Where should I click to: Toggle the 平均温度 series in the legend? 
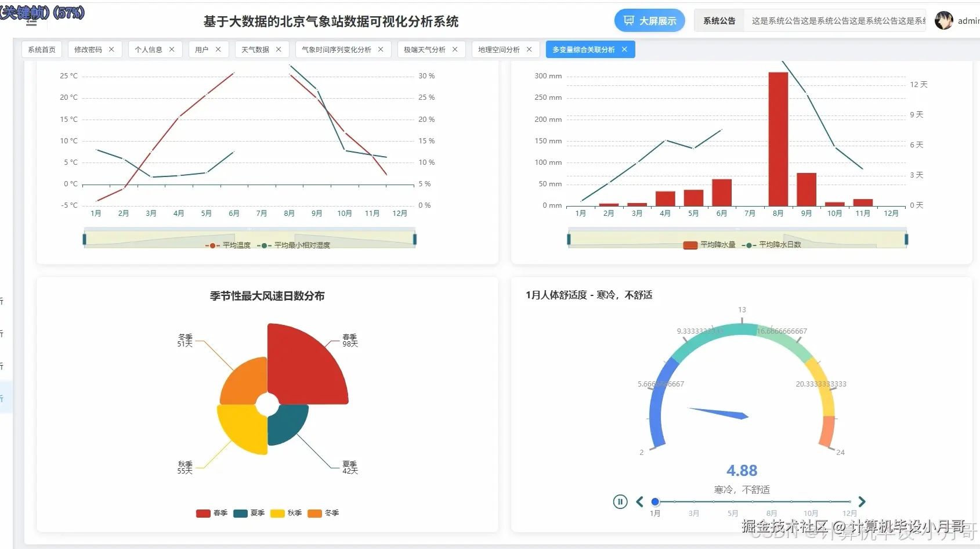pos(228,245)
